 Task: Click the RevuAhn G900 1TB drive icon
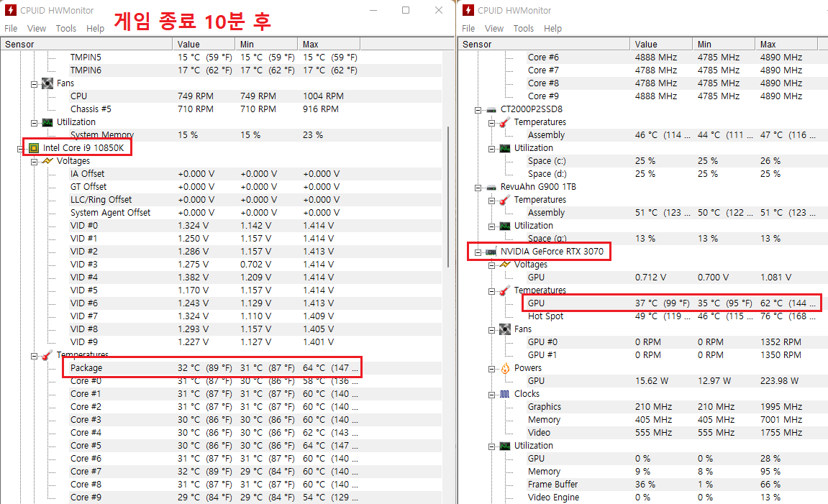491,188
